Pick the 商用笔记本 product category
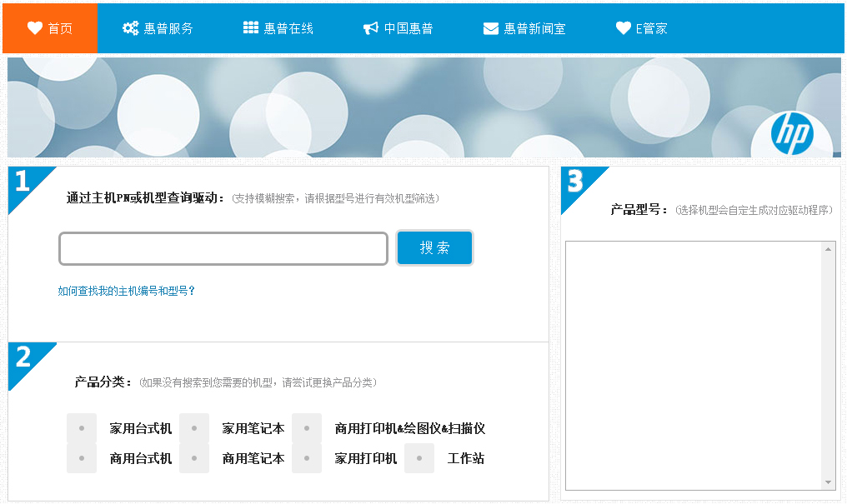847x504 pixels. pyautogui.click(x=194, y=458)
